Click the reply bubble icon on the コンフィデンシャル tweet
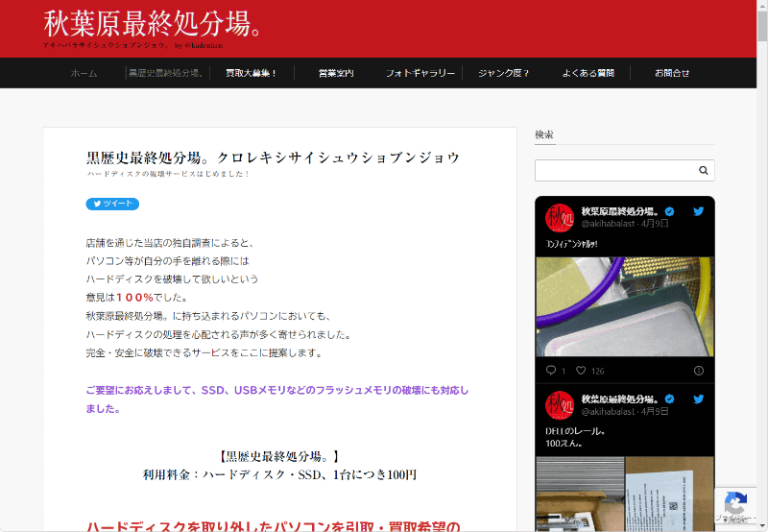This screenshot has height=532, width=768. [x=551, y=371]
